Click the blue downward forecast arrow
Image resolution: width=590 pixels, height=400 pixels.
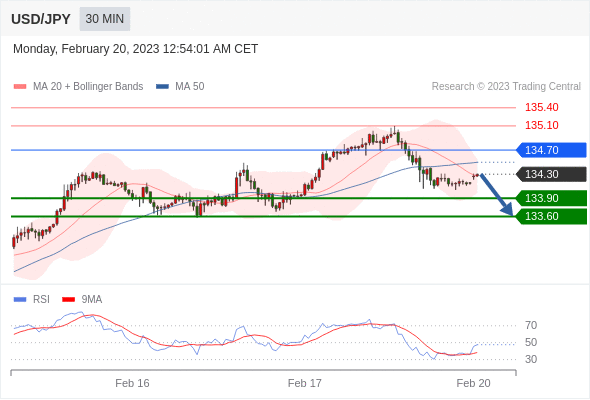pos(497,195)
